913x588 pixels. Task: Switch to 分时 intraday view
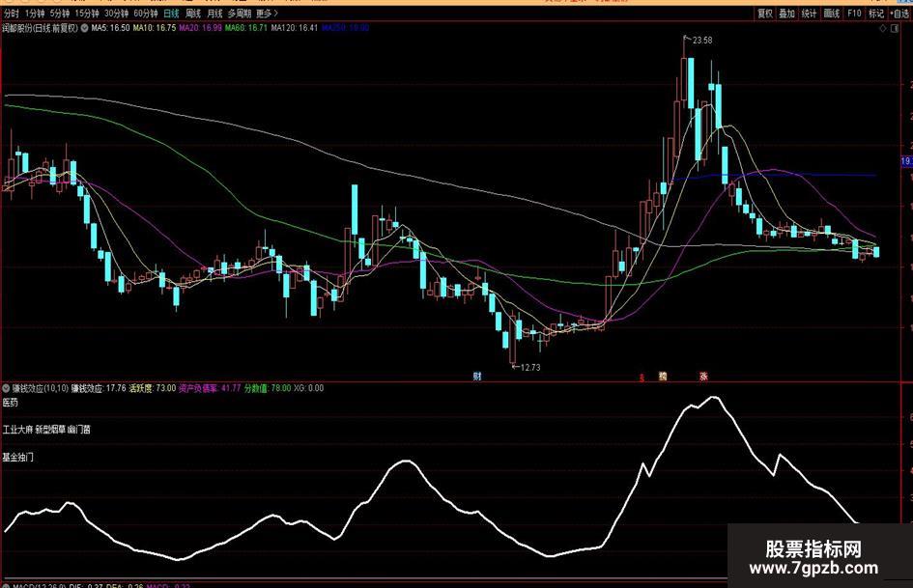(11, 13)
